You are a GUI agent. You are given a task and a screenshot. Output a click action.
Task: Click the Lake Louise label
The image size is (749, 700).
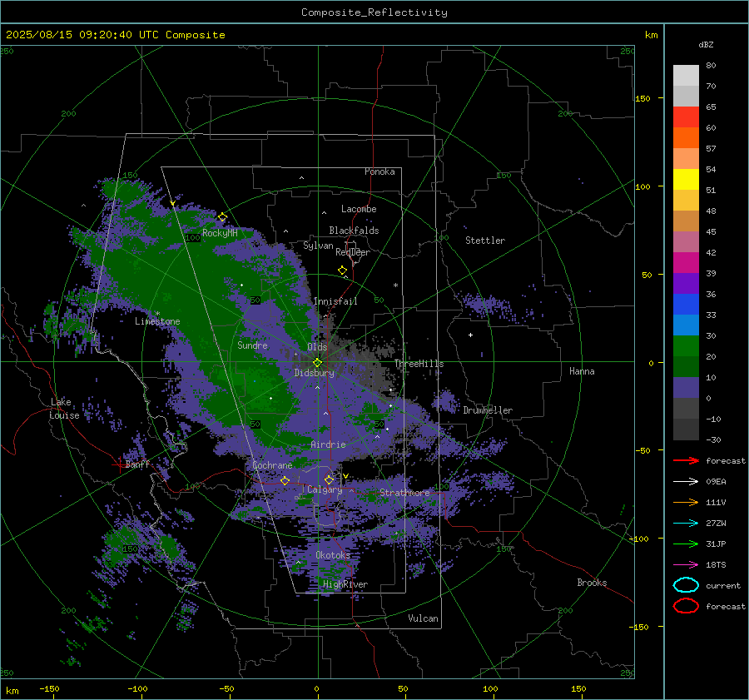pyautogui.click(x=64, y=409)
